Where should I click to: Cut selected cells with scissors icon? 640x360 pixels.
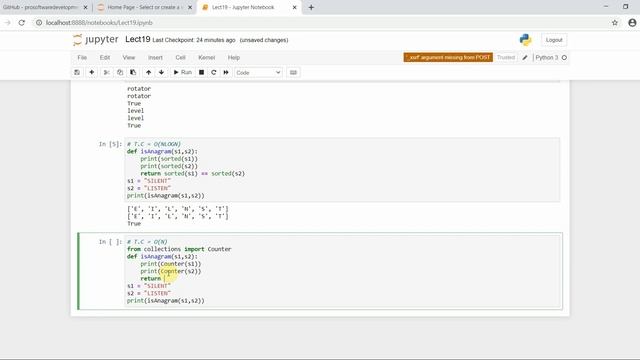click(107, 72)
